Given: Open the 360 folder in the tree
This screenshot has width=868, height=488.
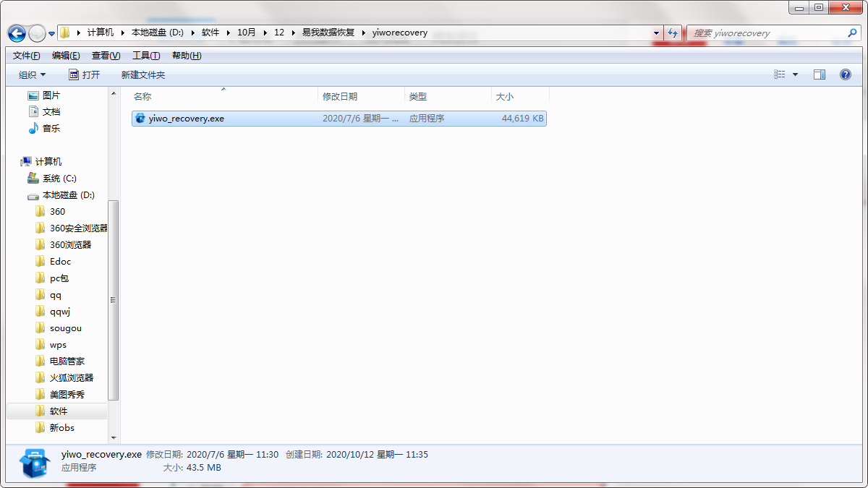Looking at the screenshot, I should point(50,212).
